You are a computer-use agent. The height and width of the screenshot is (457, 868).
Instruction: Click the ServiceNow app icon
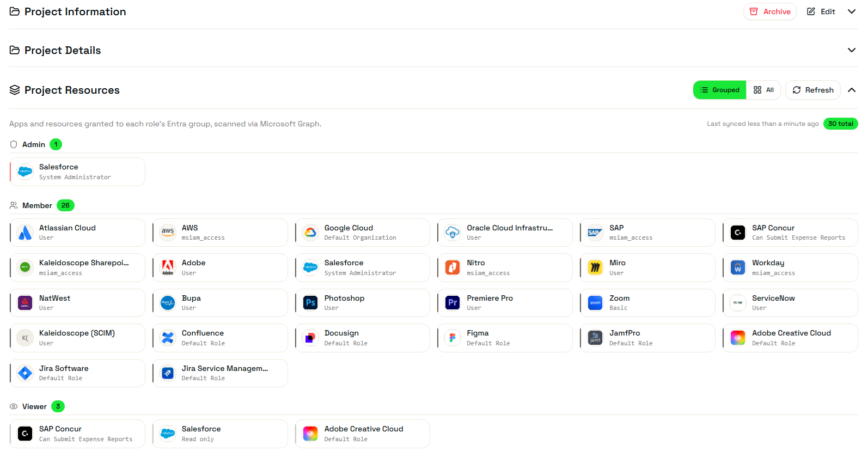[x=738, y=303]
